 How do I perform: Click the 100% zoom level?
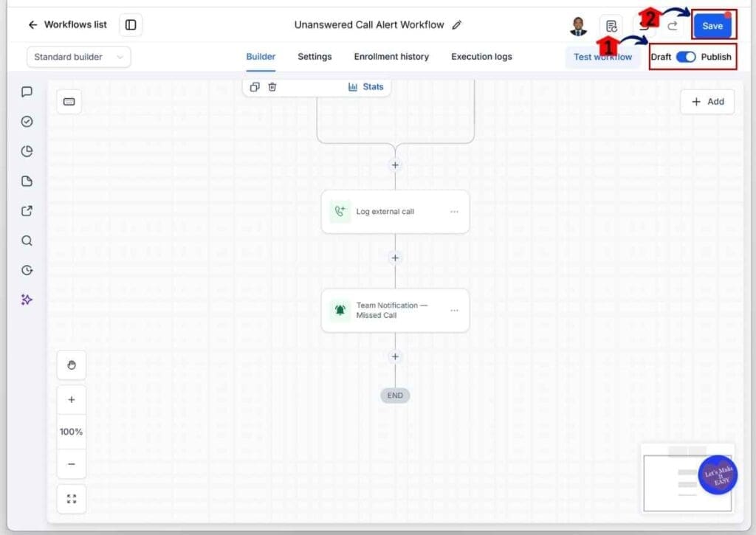pos(72,432)
